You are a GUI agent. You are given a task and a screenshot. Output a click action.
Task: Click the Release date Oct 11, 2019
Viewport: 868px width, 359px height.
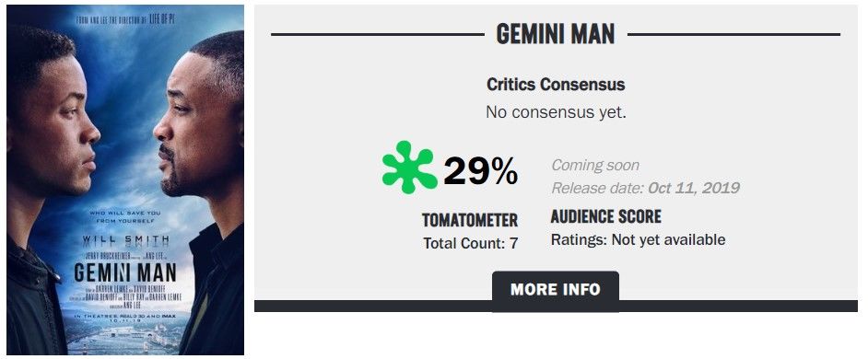(645, 188)
